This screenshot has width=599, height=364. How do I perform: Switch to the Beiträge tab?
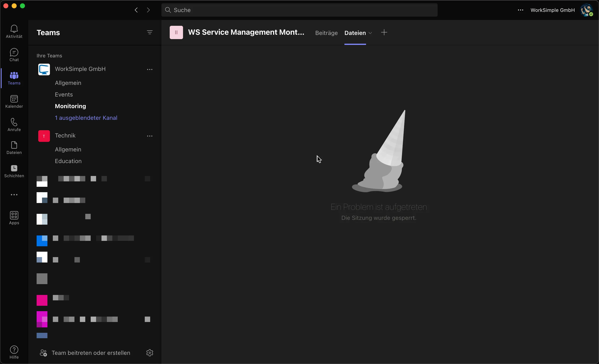click(x=326, y=33)
